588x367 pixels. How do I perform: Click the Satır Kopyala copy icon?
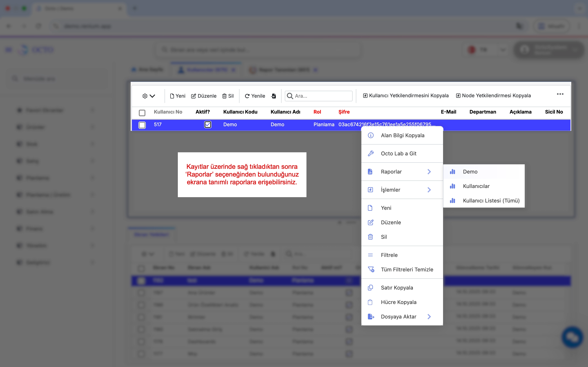(x=371, y=288)
